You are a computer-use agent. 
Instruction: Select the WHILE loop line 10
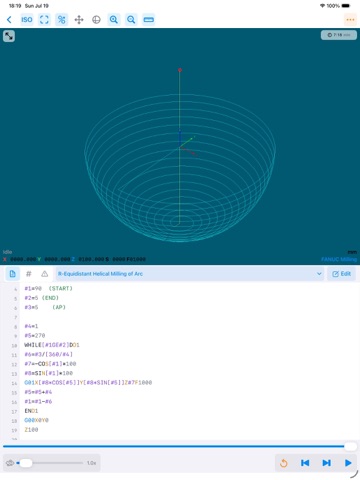[52, 345]
